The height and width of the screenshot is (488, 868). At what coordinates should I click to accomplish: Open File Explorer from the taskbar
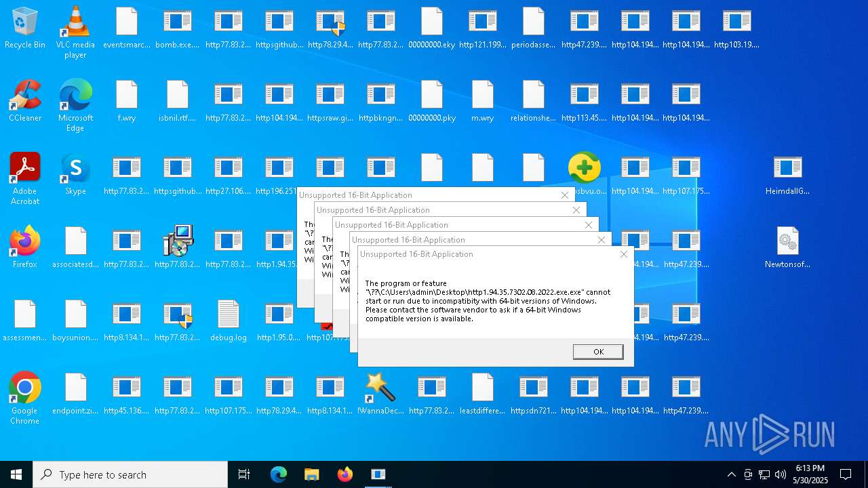[x=312, y=474]
